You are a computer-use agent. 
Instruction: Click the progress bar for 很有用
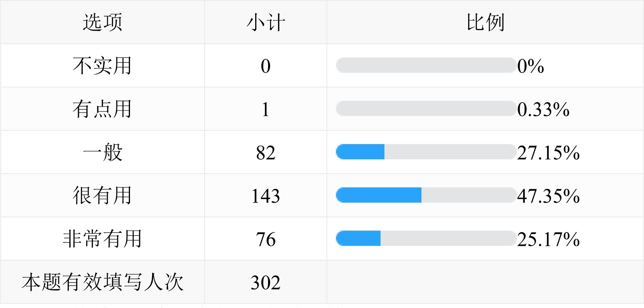[x=426, y=195]
